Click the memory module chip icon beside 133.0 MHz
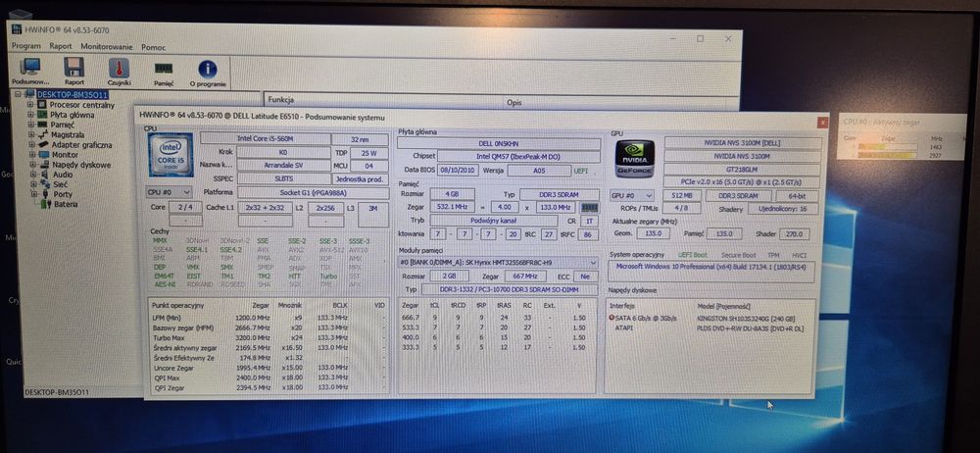980x453 pixels. click(x=589, y=207)
